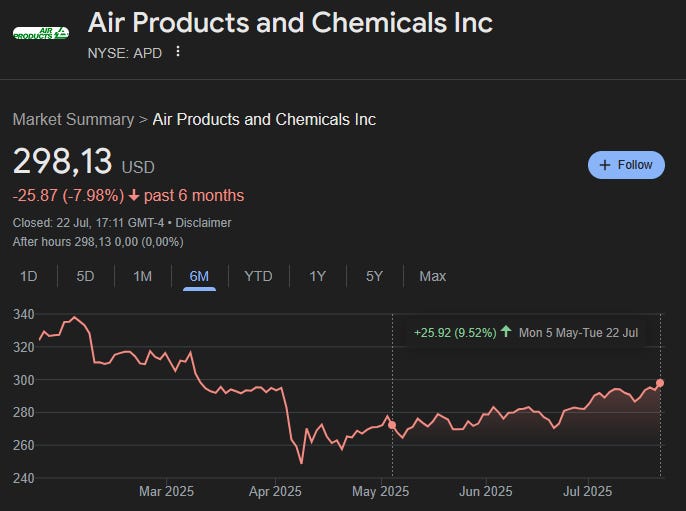Screen dimensions: 686x511
Task: Select the 6M time range tab
Action: [x=199, y=276]
